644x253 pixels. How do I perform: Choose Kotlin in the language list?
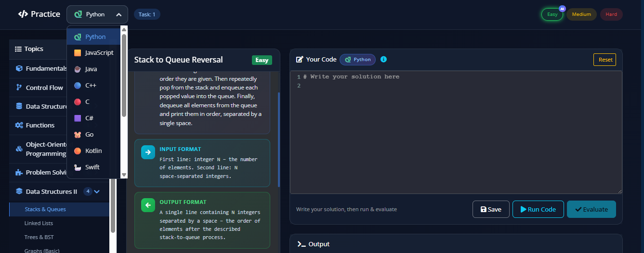point(94,151)
